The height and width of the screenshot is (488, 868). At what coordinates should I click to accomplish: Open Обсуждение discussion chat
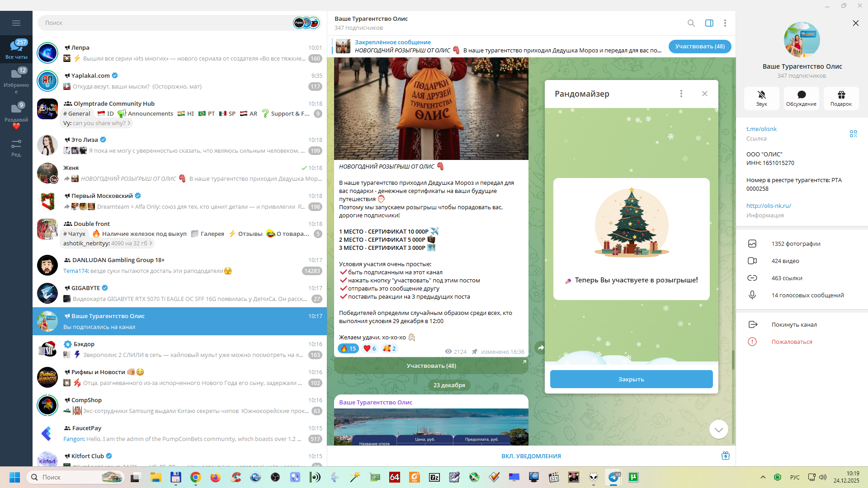coord(801,98)
